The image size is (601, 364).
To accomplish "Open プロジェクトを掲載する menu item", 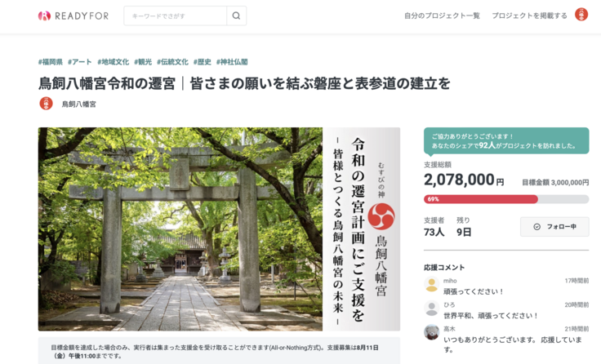I will pyautogui.click(x=529, y=16).
